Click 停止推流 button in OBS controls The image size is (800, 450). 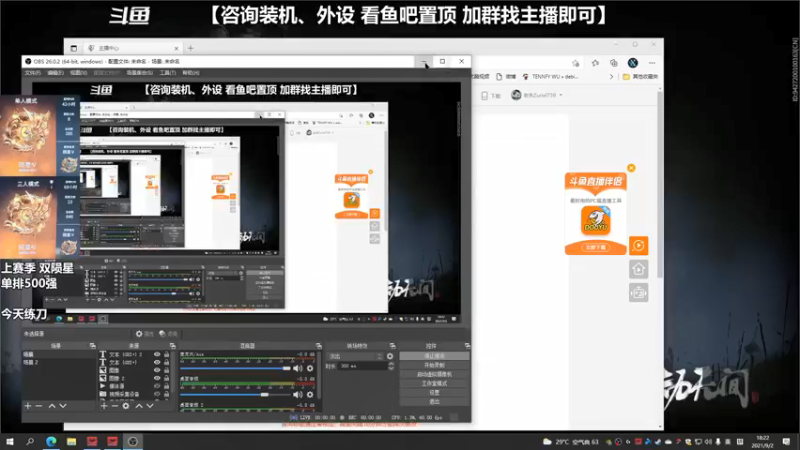[x=434, y=356]
